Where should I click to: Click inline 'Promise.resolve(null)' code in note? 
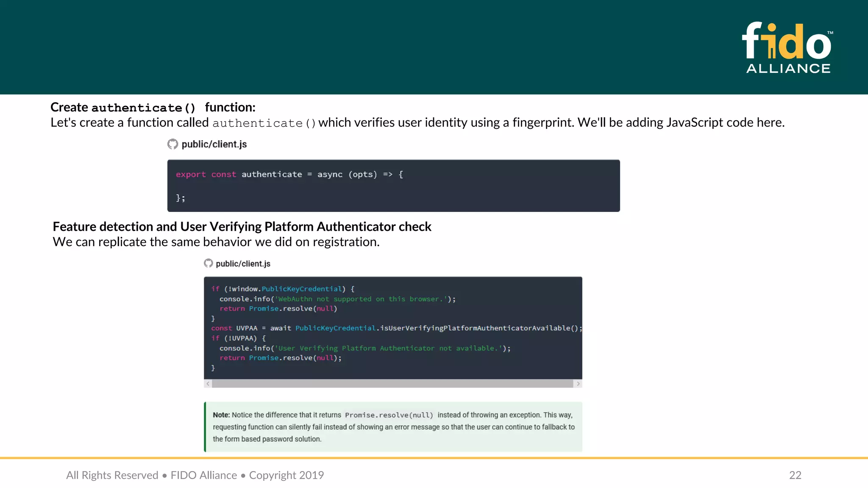(389, 415)
